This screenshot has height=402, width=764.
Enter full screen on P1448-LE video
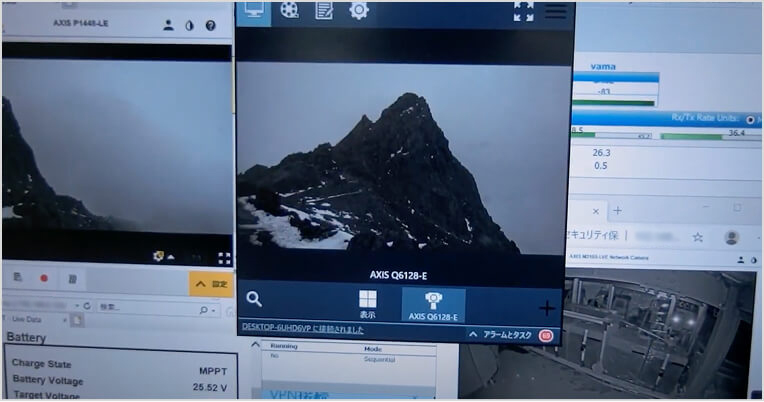coord(224,258)
